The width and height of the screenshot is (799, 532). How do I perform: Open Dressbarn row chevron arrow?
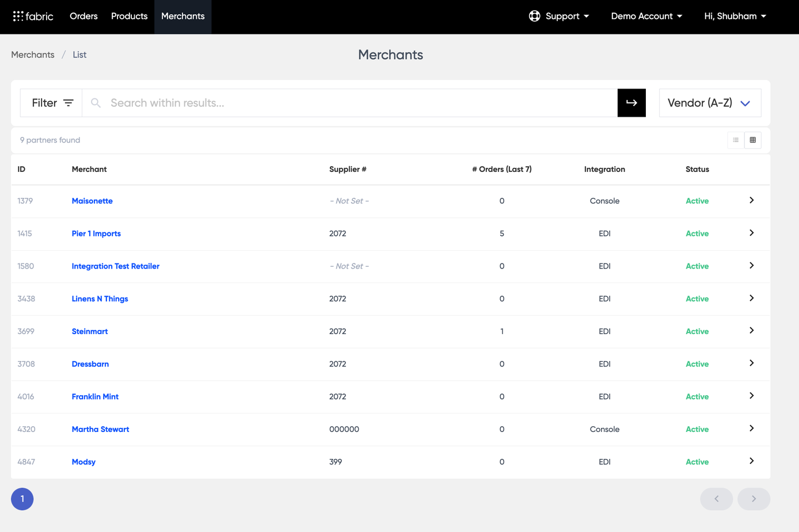point(752,363)
